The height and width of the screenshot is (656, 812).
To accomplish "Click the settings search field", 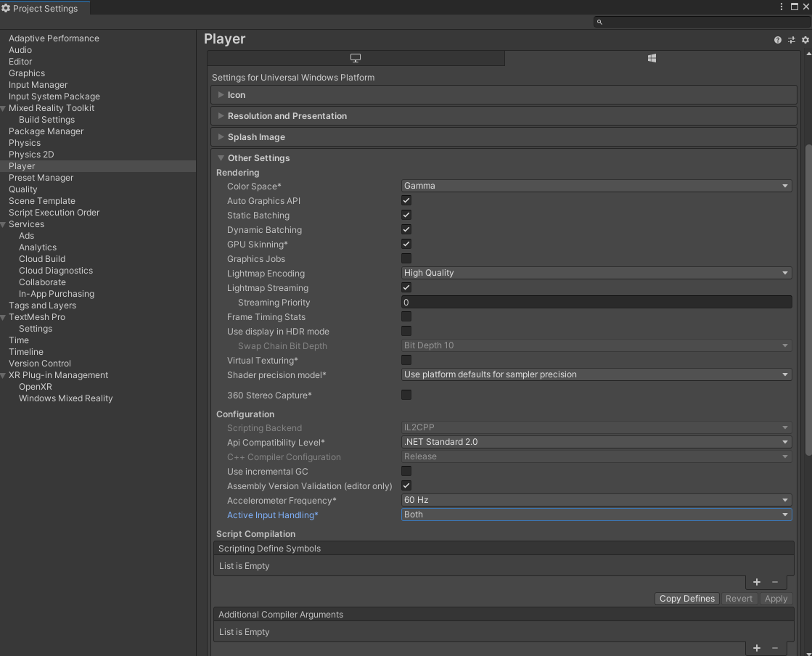I will click(701, 22).
